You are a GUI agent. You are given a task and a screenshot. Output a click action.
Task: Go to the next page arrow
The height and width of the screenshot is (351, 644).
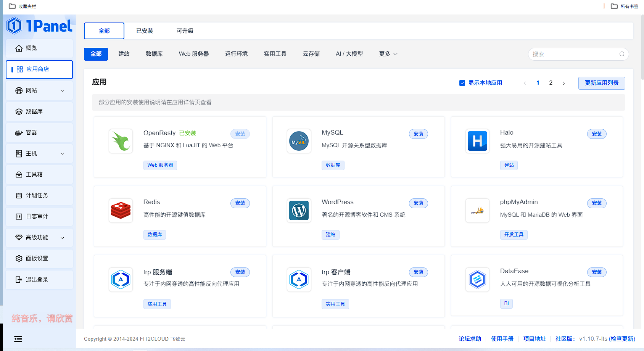pos(563,83)
